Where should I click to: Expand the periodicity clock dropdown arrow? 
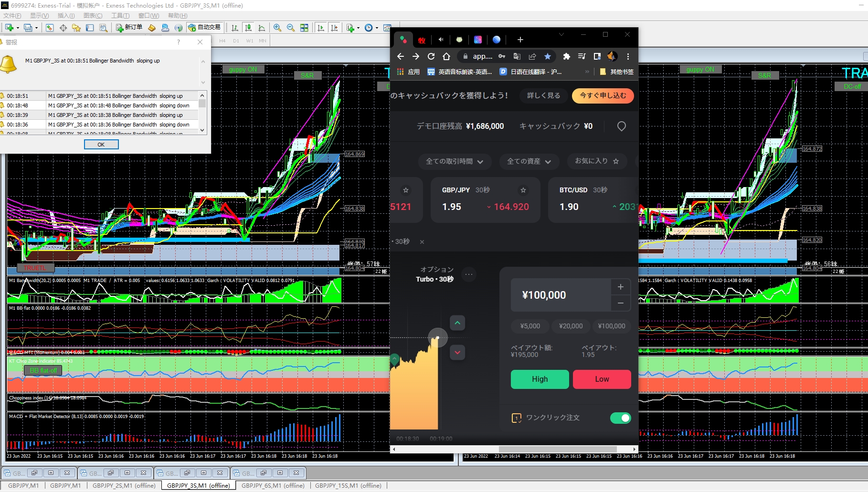pyautogui.click(x=377, y=28)
